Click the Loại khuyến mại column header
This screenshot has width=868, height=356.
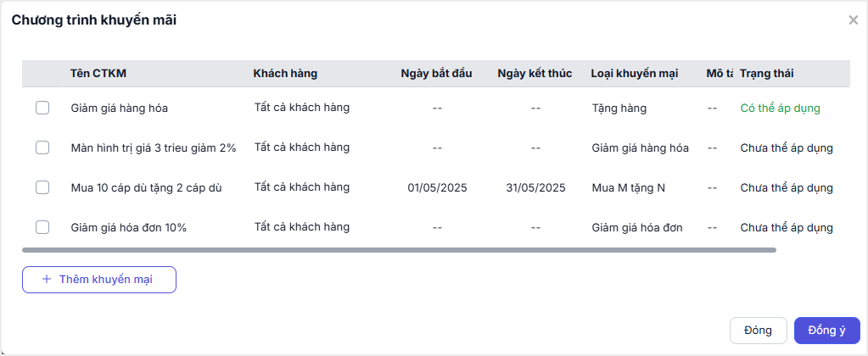635,74
